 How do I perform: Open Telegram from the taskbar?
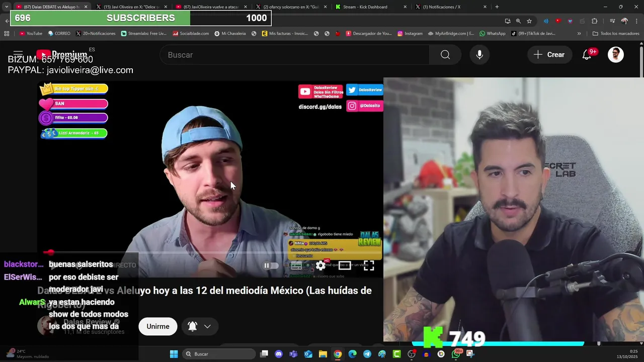[367, 354]
